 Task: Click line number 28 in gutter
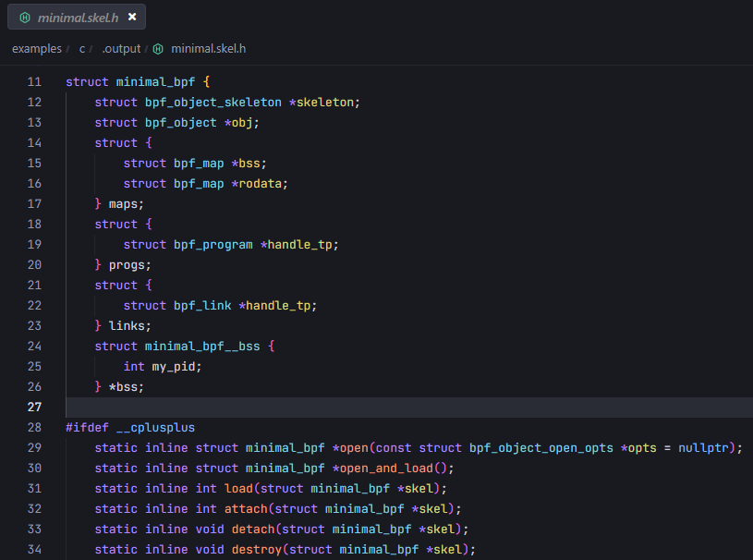point(34,428)
